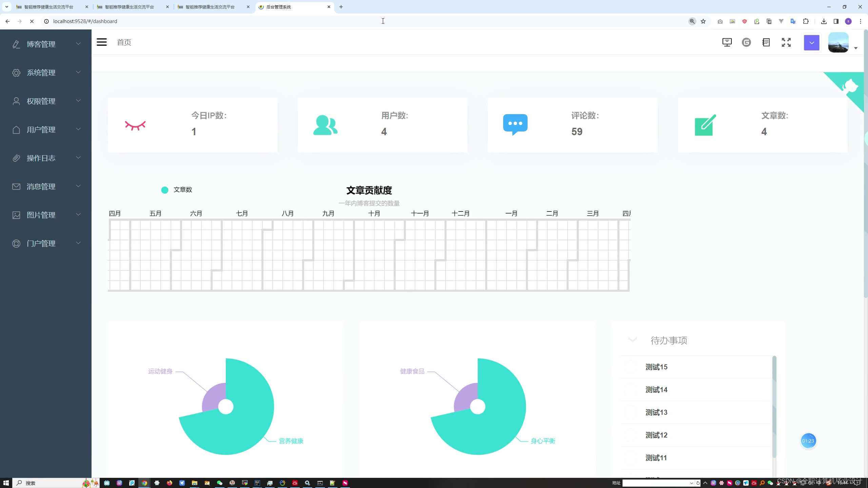The width and height of the screenshot is (868, 488).
Task: Expand the 用户管理 sidebar menu
Action: (x=46, y=129)
